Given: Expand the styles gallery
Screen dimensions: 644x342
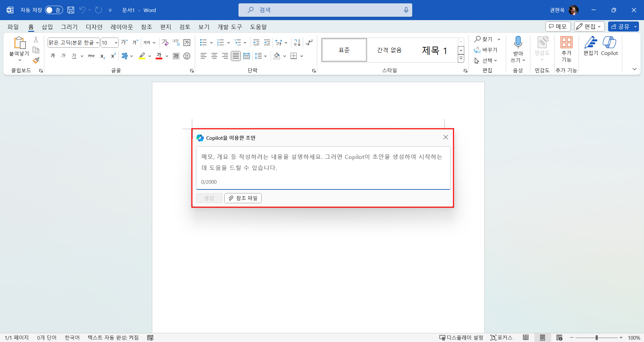Looking at the screenshot, I should (x=461, y=59).
